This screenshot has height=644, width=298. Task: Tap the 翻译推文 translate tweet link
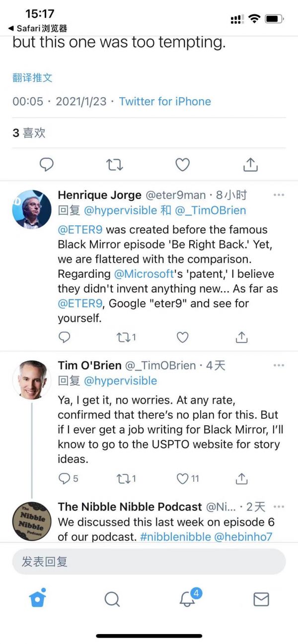(x=32, y=78)
